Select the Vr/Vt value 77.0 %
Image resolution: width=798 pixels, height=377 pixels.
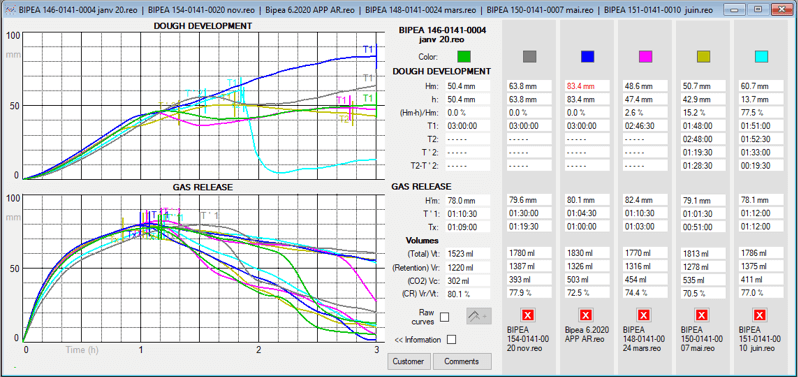(761, 293)
